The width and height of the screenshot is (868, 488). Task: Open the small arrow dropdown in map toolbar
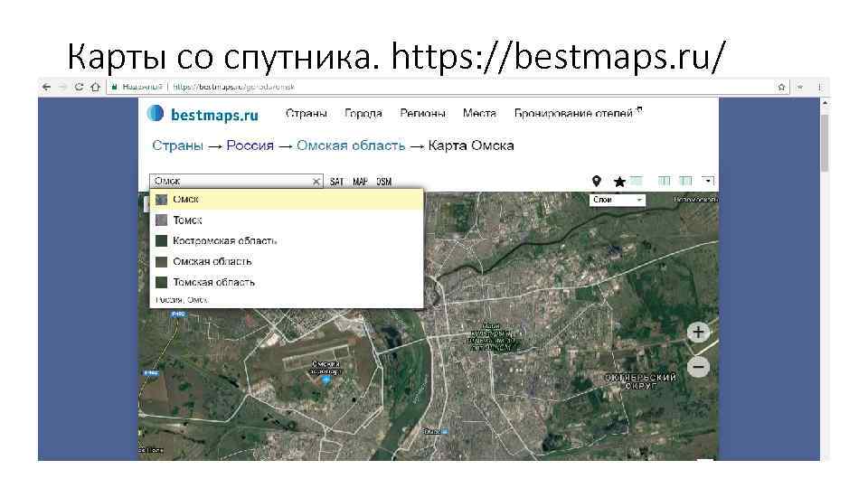coord(708,181)
